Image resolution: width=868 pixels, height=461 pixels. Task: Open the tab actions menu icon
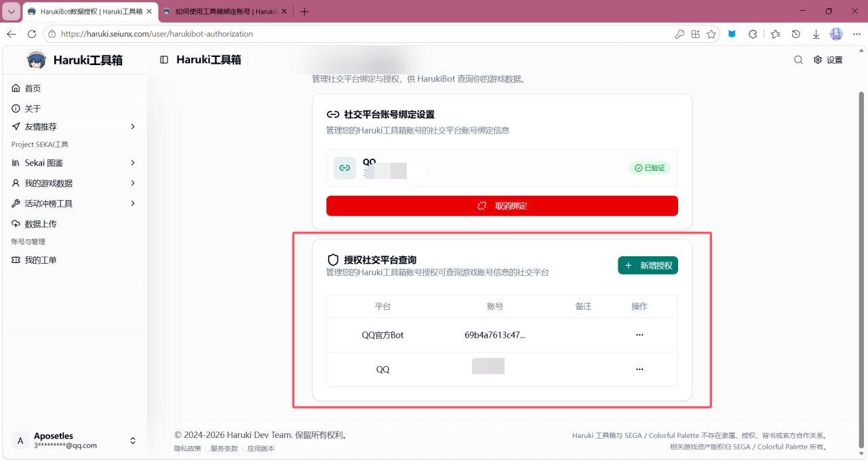12,12
